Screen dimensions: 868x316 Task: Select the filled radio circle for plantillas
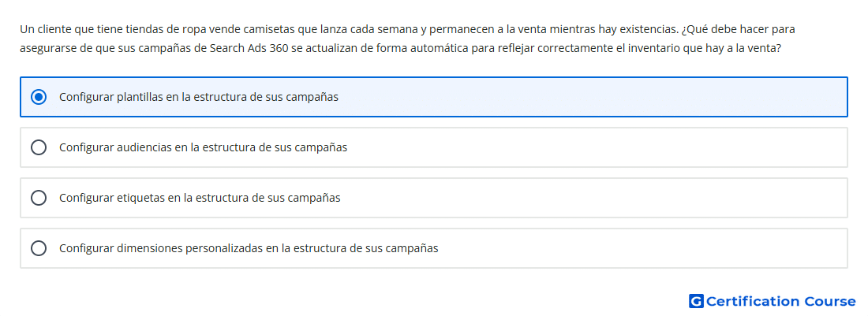click(39, 97)
